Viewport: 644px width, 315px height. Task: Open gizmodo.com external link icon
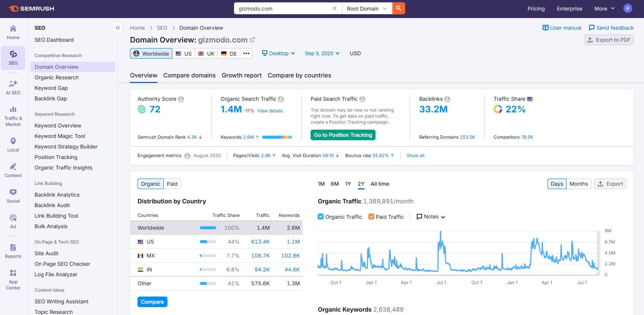[252, 39]
